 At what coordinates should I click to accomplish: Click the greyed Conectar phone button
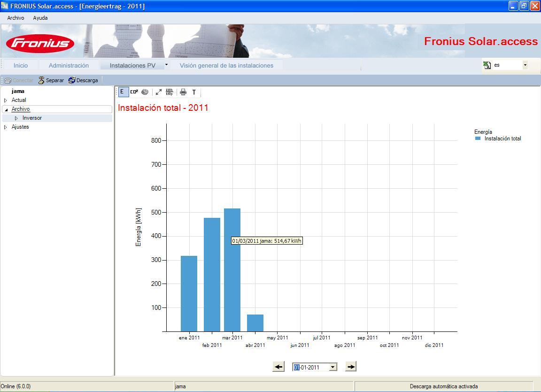coord(19,80)
